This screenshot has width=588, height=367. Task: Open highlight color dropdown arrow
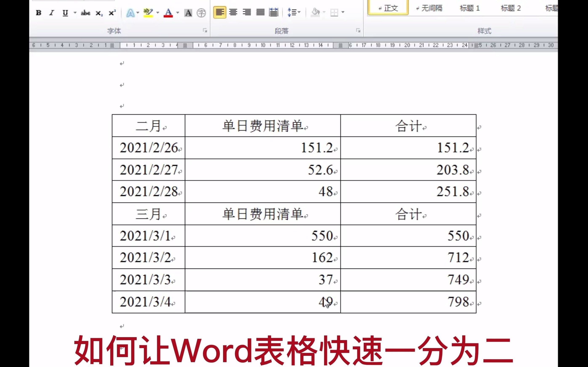pyautogui.click(x=158, y=13)
